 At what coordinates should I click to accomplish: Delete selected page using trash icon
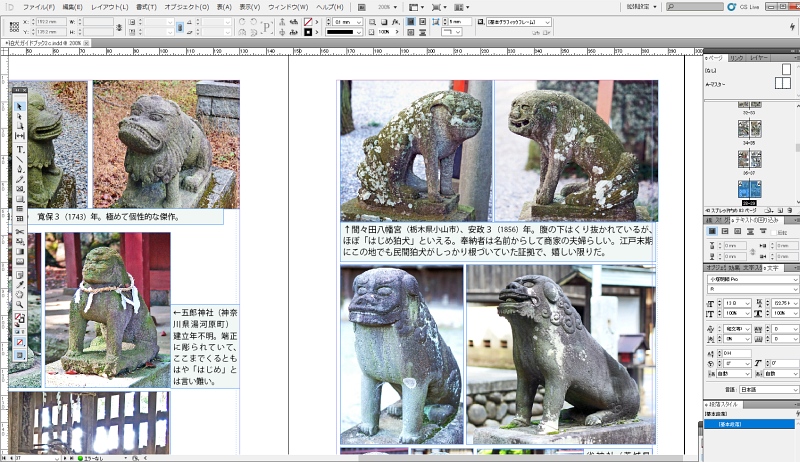point(792,211)
